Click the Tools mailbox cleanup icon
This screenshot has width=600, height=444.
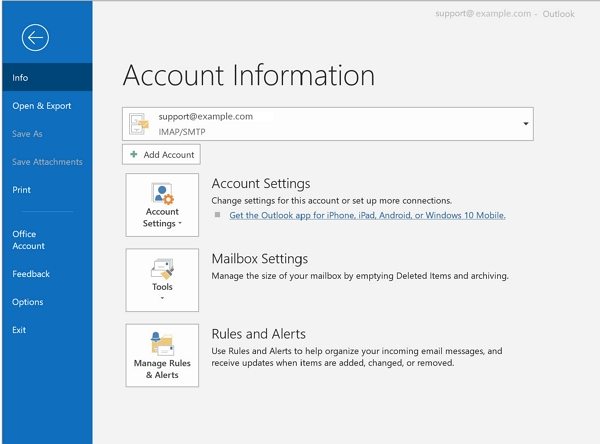162,268
